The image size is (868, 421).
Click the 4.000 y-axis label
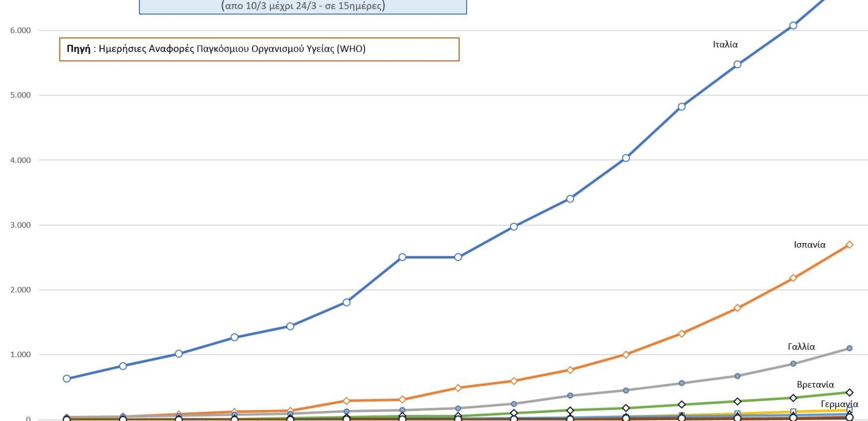pyautogui.click(x=21, y=160)
